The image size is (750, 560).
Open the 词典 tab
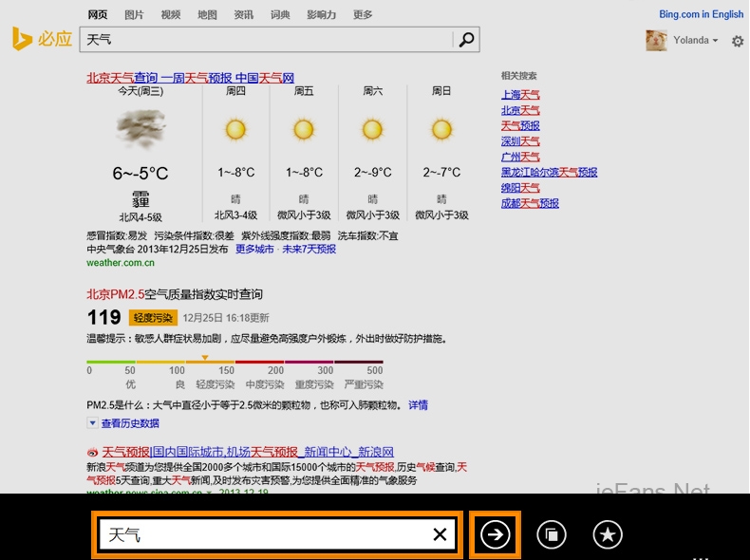pyautogui.click(x=280, y=15)
